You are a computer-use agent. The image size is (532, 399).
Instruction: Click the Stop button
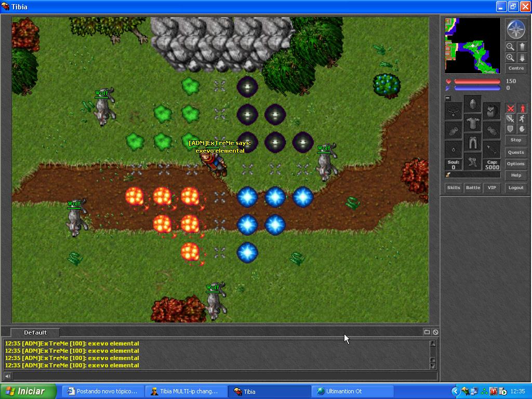[x=516, y=140]
